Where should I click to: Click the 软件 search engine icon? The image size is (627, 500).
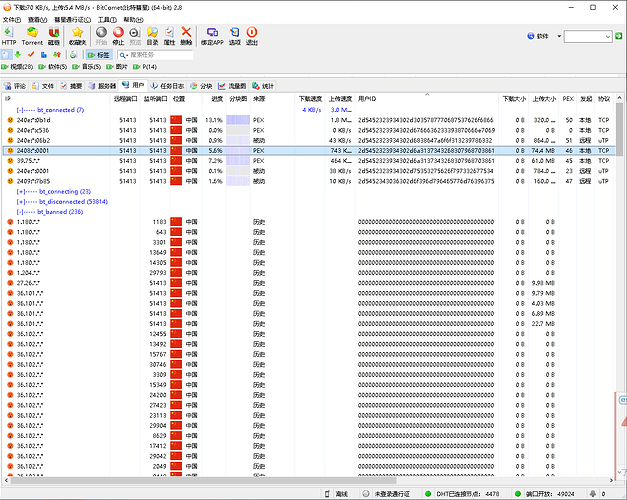tap(531, 36)
